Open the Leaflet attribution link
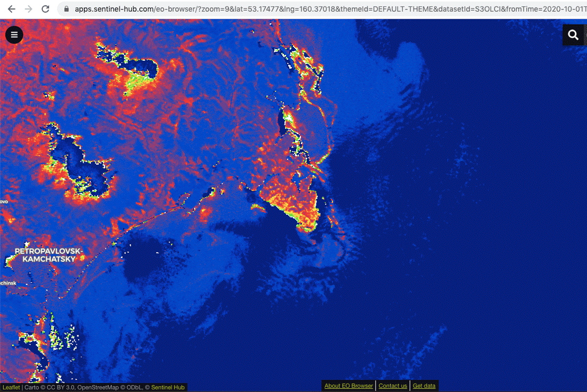 click(11, 387)
